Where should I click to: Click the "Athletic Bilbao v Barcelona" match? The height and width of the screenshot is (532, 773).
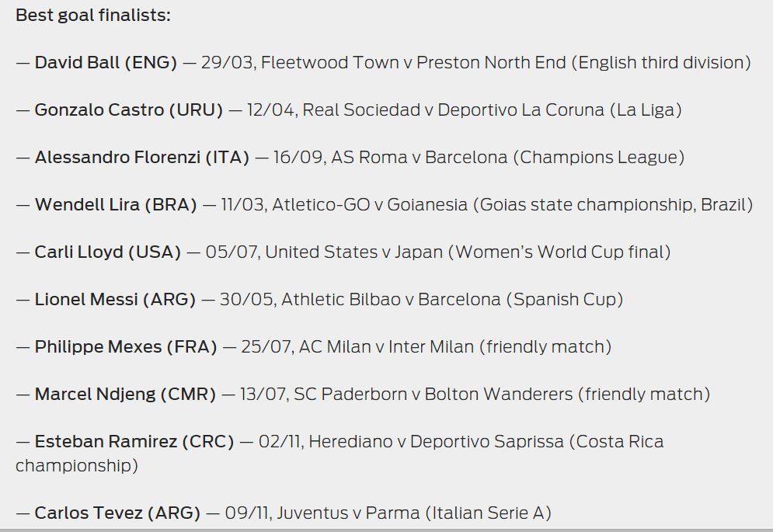[x=391, y=299]
